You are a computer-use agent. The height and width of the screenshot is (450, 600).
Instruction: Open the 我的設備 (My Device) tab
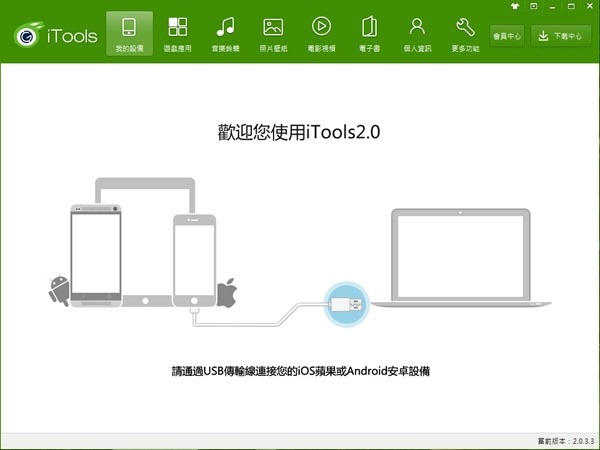129,34
